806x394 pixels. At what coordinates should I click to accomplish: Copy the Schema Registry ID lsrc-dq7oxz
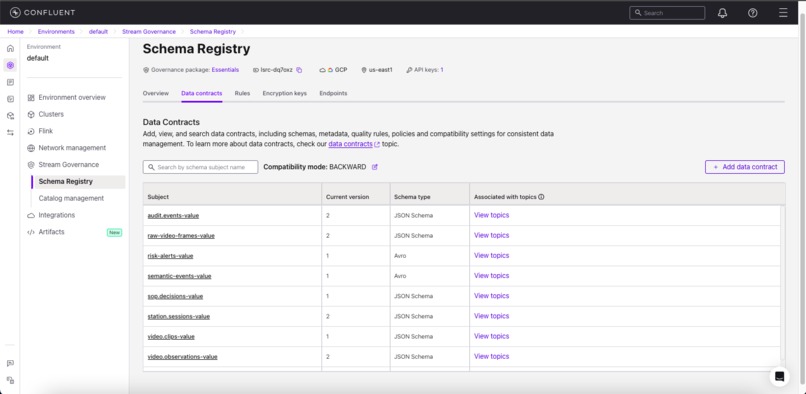[299, 70]
